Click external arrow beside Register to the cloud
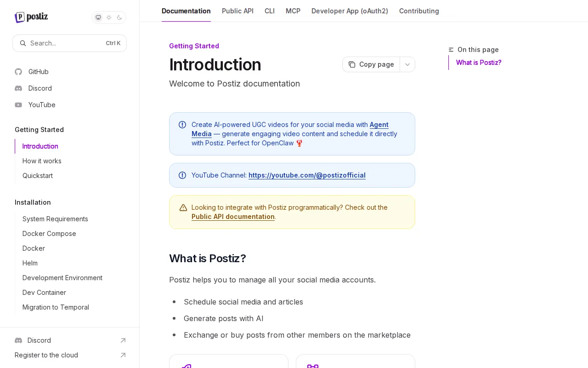The width and height of the screenshot is (588, 368). 123,355
